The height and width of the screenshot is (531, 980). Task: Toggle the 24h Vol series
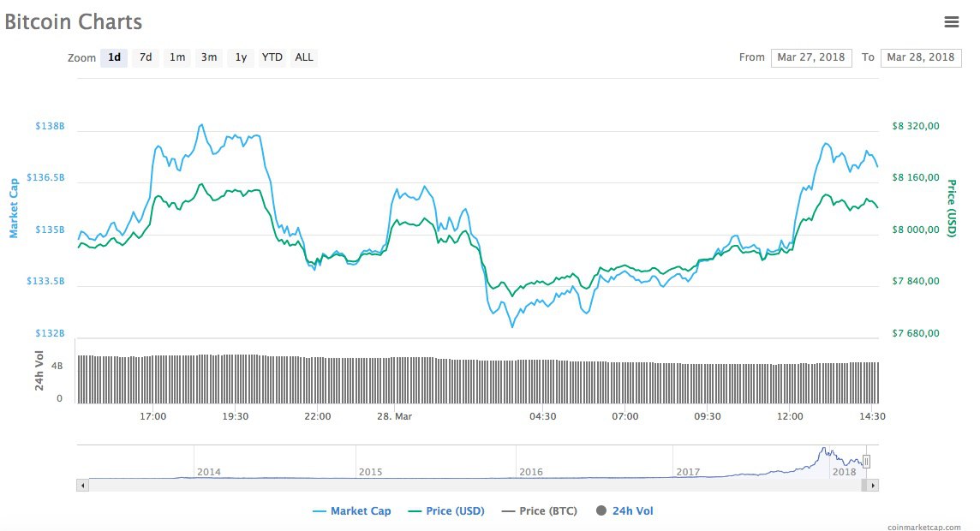[x=624, y=511]
